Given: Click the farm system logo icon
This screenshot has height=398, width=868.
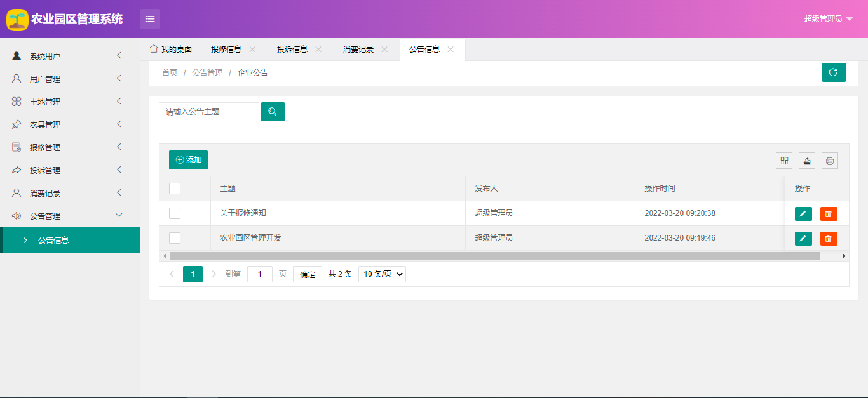Looking at the screenshot, I should 17,20.
